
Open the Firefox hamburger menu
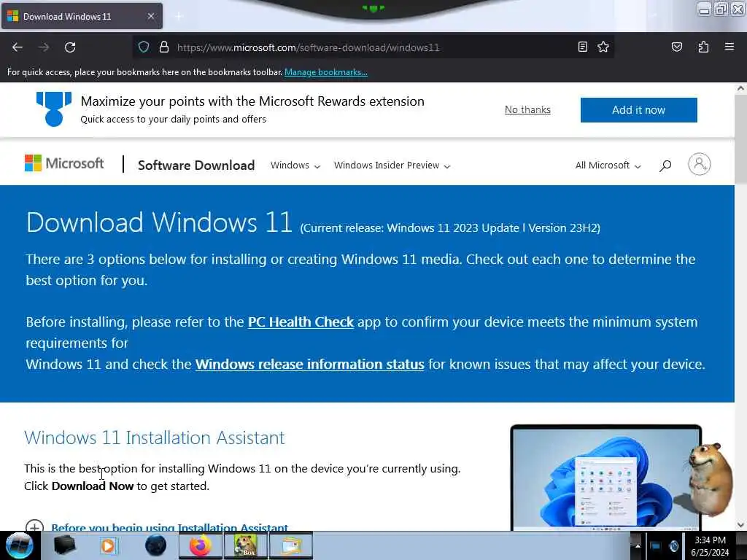coord(729,47)
